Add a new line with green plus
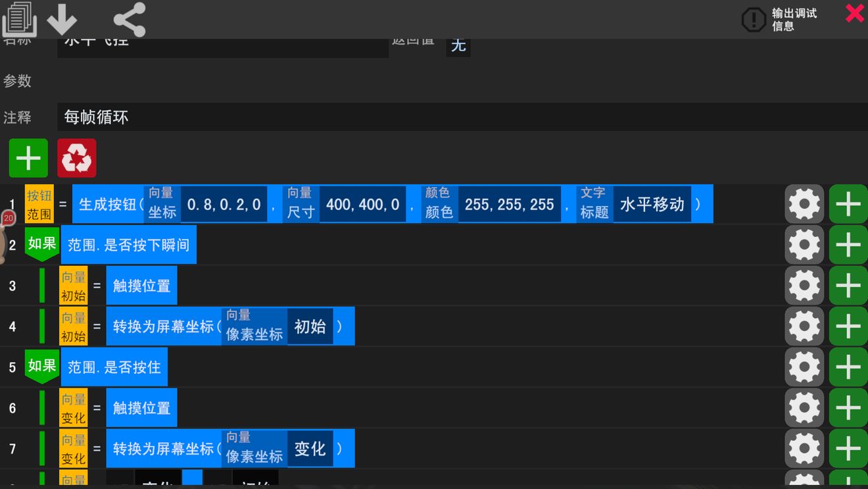The width and height of the screenshot is (868, 489). point(28,158)
